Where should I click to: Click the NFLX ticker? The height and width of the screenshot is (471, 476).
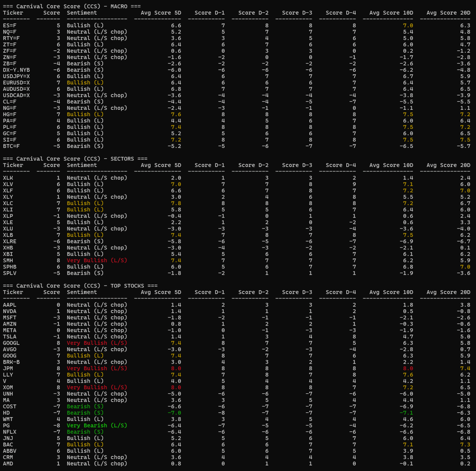coord(10,431)
